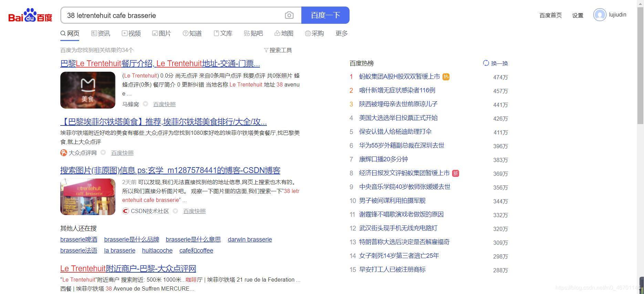
Task: Click the 新 badge on eighth hot item
Action: point(456,173)
